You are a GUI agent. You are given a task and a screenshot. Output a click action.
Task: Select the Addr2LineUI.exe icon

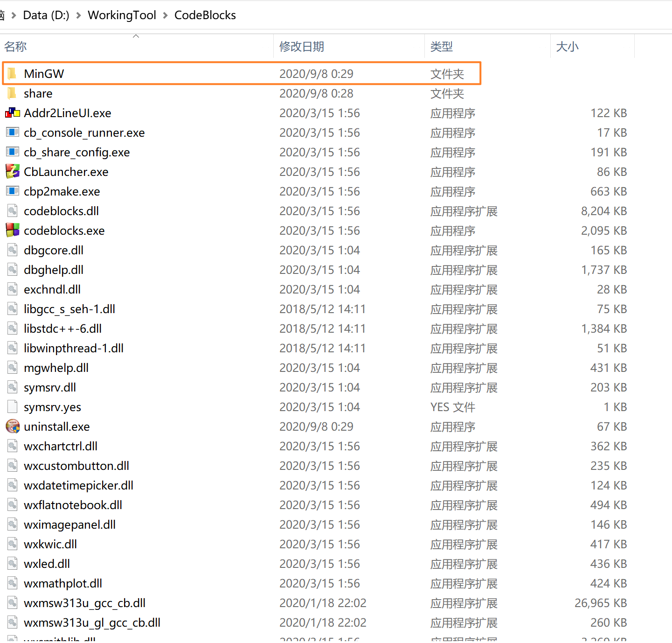point(12,112)
